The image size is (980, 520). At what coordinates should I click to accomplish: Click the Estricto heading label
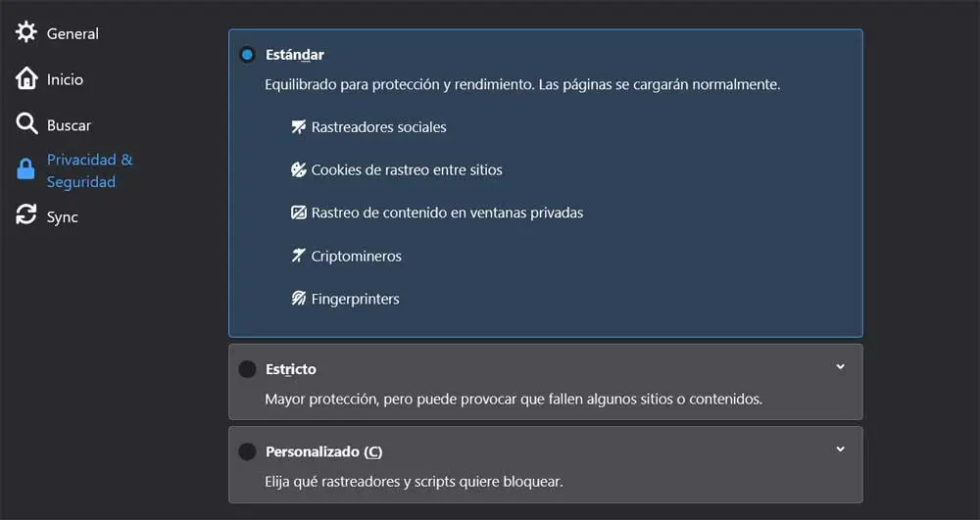click(291, 369)
